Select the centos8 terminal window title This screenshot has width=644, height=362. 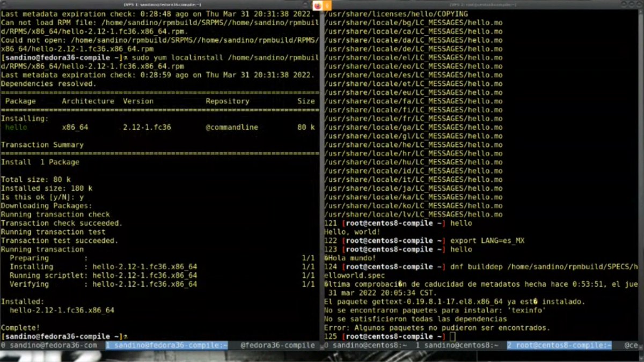tap(483, 4)
